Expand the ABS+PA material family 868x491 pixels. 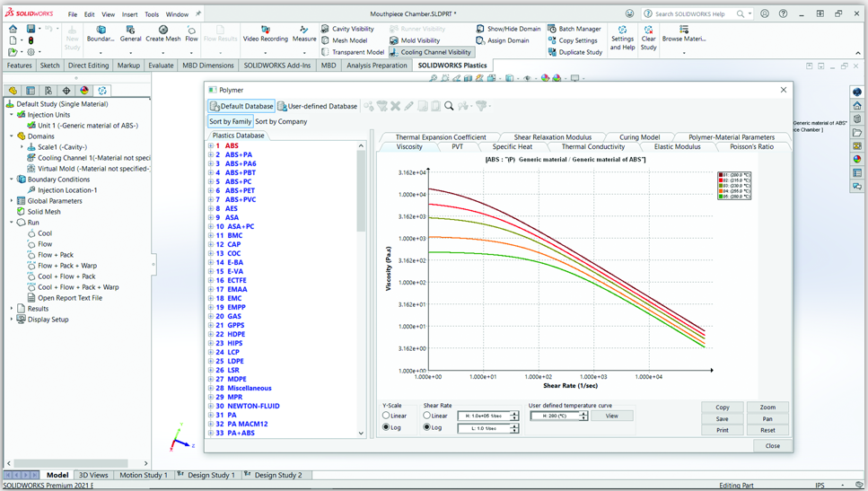click(x=210, y=154)
